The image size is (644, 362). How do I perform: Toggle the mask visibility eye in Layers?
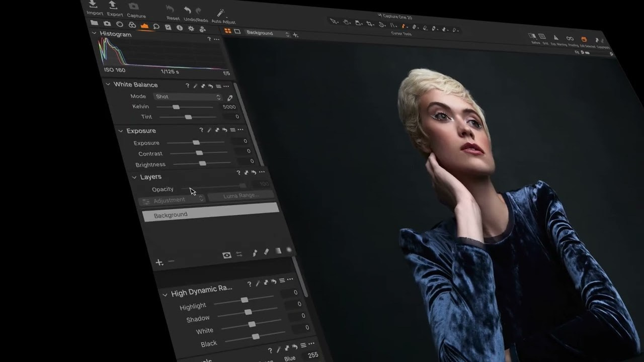pos(227,254)
